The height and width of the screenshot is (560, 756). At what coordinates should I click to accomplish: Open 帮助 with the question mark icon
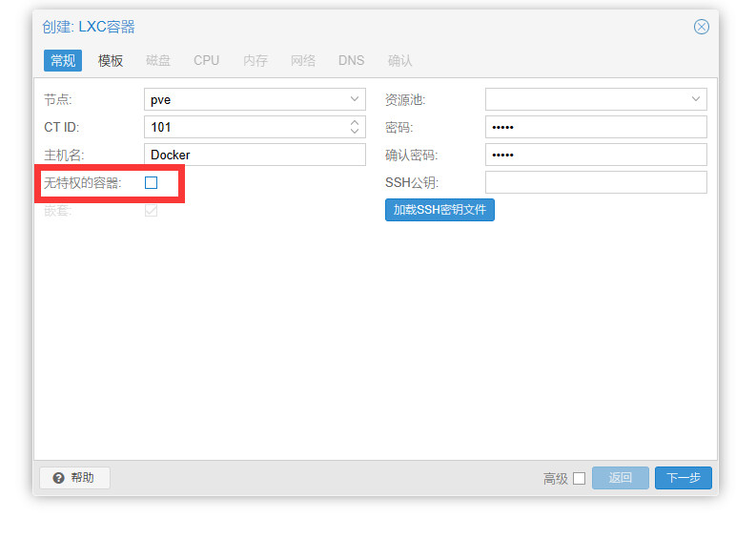[x=74, y=478]
